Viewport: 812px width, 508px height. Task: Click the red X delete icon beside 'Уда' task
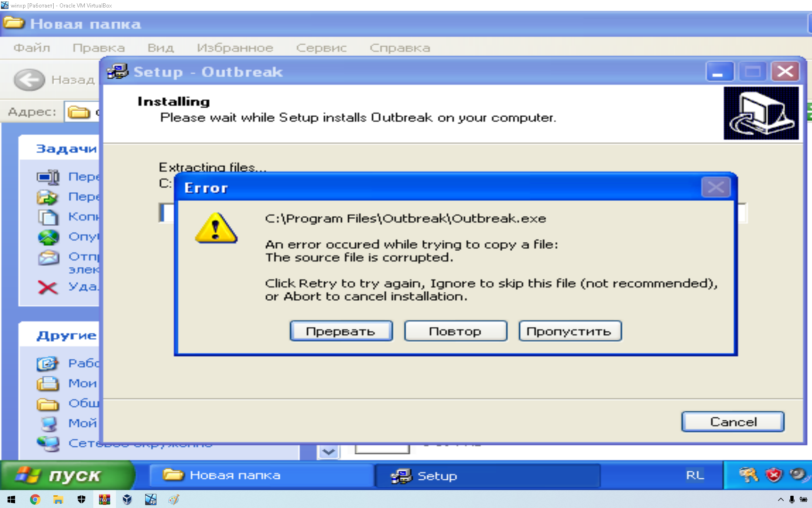[48, 287]
